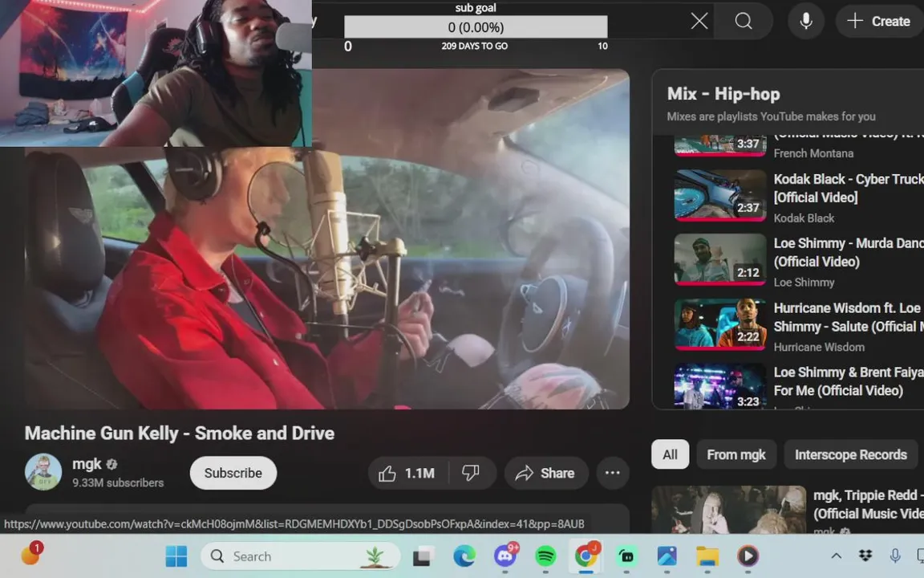
Task: Click the Windows taskbar Search box
Action: pyautogui.click(x=301, y=556)
